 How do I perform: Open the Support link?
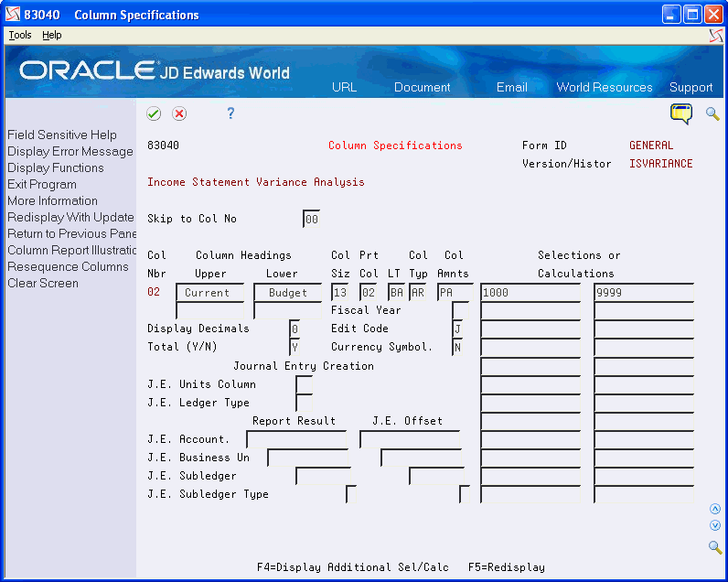(691, 87)
